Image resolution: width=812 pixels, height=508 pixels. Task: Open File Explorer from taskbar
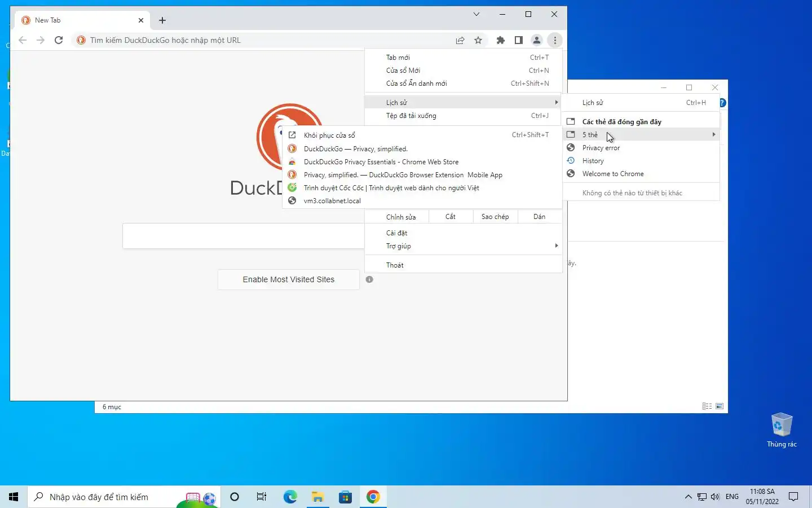coord(317,497)
